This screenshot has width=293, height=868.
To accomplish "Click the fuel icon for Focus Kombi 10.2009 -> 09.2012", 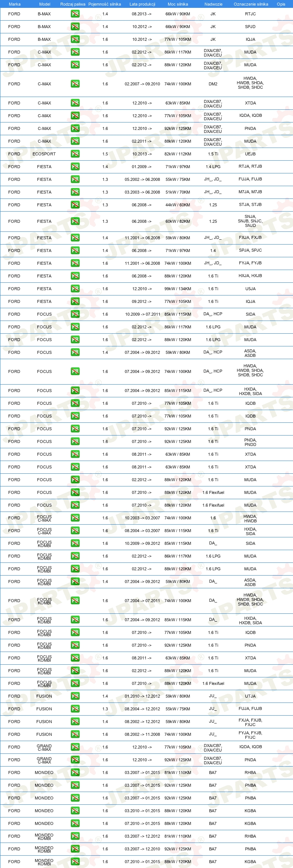I will pos(75,543).
